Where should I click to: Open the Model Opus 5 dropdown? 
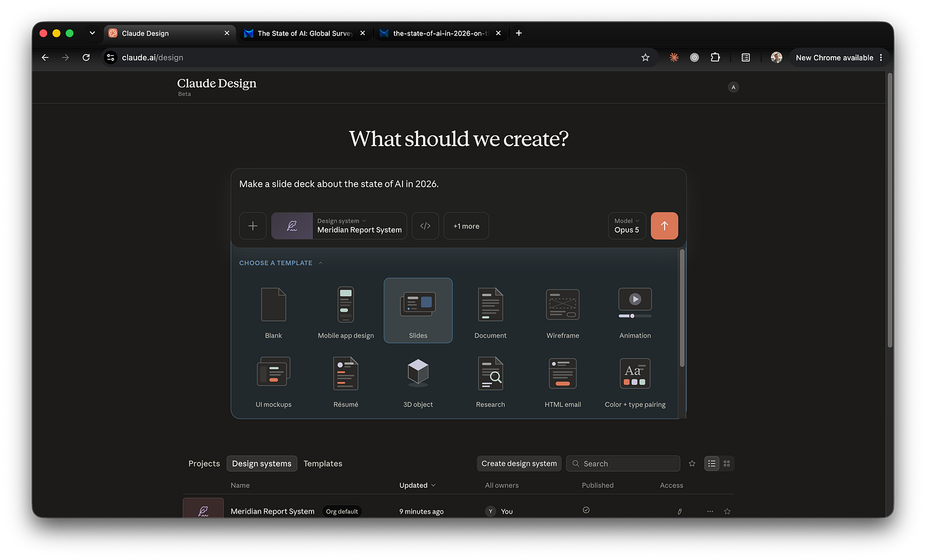tap(627, 226)
